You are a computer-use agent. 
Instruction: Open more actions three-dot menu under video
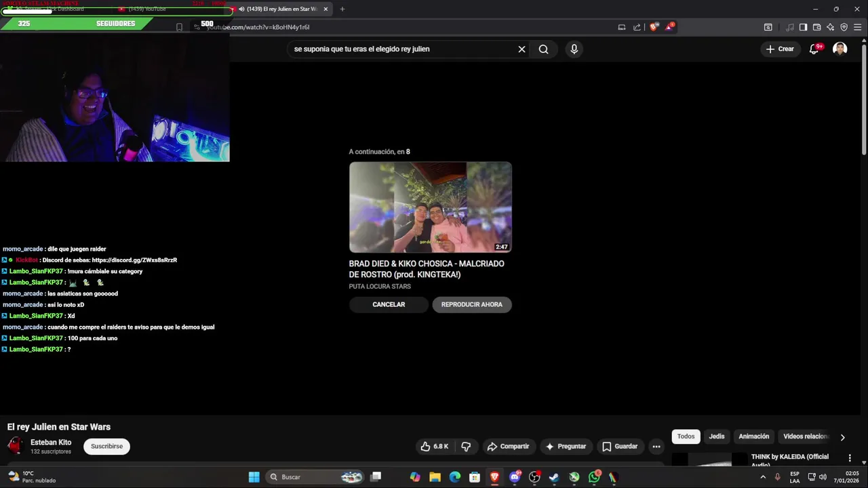tap(656, 446)
